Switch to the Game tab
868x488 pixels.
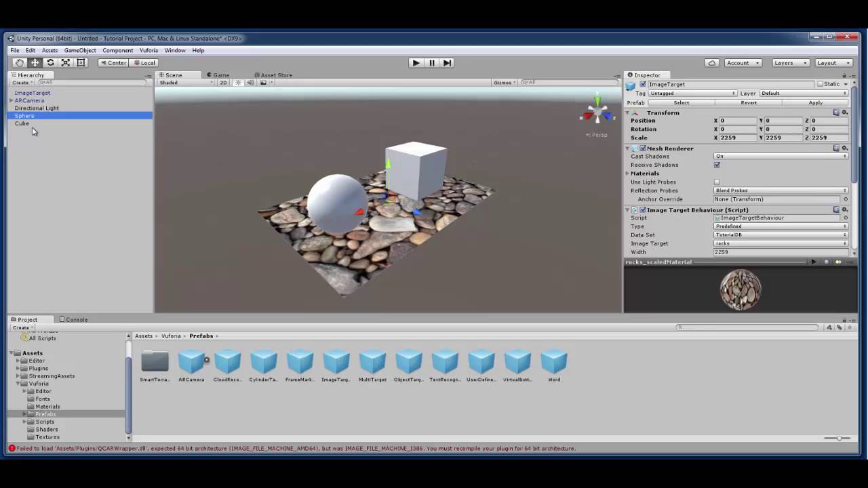click(x=218, y=75)
